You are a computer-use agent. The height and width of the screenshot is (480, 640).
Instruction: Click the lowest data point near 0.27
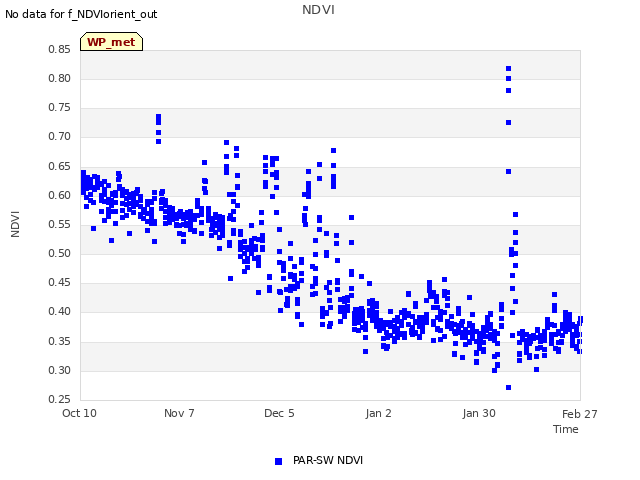[x=509, y=387]
